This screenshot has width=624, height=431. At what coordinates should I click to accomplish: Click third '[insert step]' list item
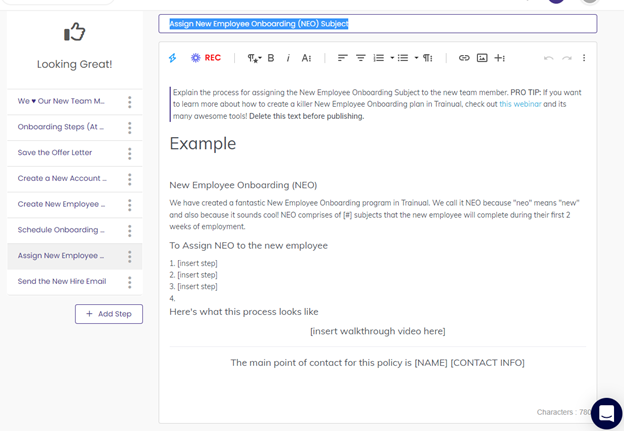coord(197,287)
